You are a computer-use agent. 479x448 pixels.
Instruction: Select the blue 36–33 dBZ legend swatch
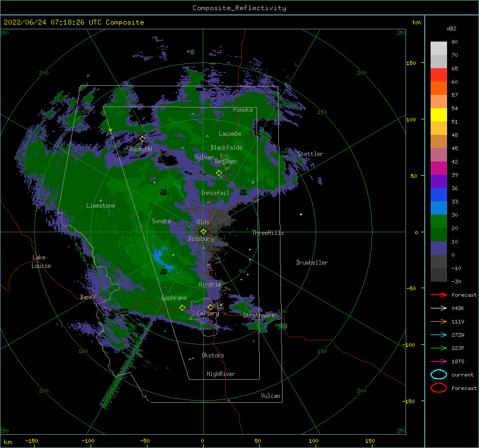coord(439,194)
